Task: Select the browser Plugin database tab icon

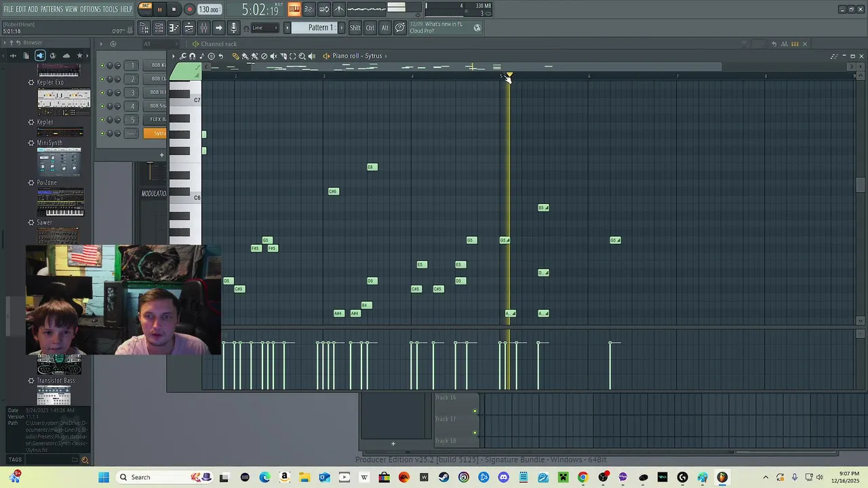Action: 40,56
